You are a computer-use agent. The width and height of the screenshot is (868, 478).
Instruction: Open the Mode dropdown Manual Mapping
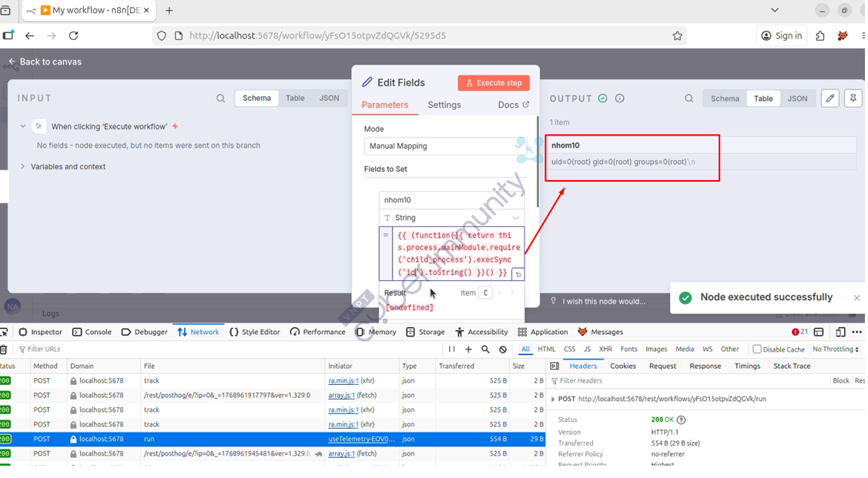pos(444,146)
